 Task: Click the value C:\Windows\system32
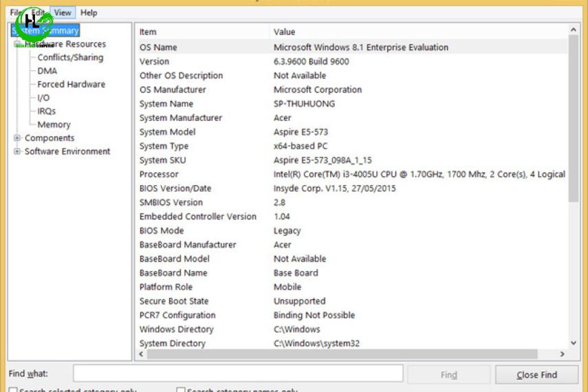click(316, 343)
